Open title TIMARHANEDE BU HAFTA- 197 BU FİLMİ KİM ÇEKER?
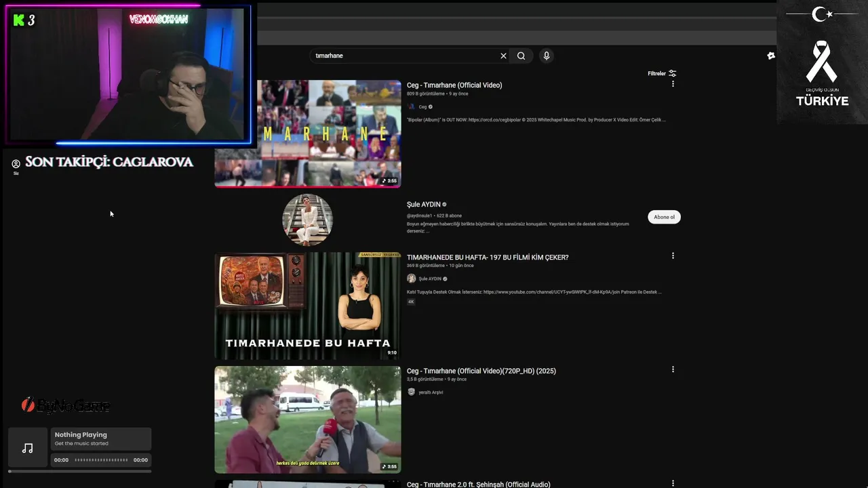The height and width of the screenshot is (488, 868). pos(488,257)
